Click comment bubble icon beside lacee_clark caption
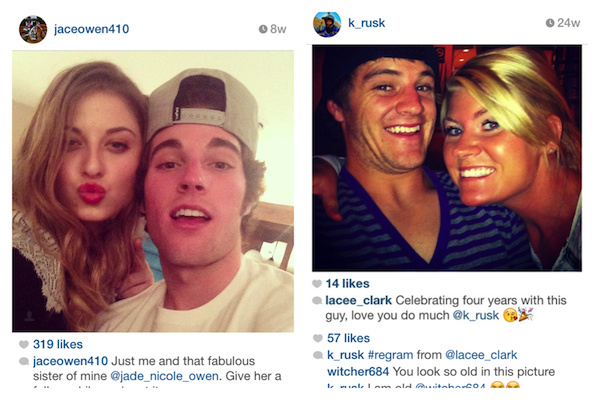The image size is (600, 400). 317,300
